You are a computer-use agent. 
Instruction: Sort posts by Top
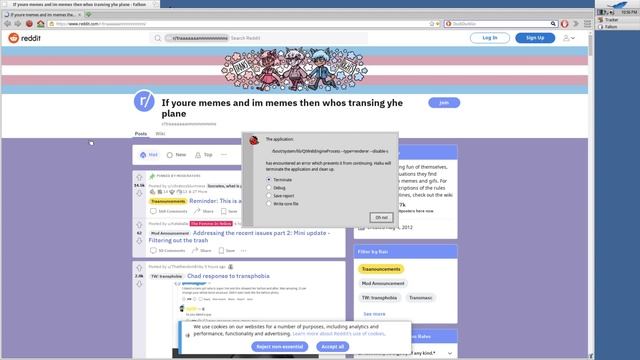click(x=204, y=155)
